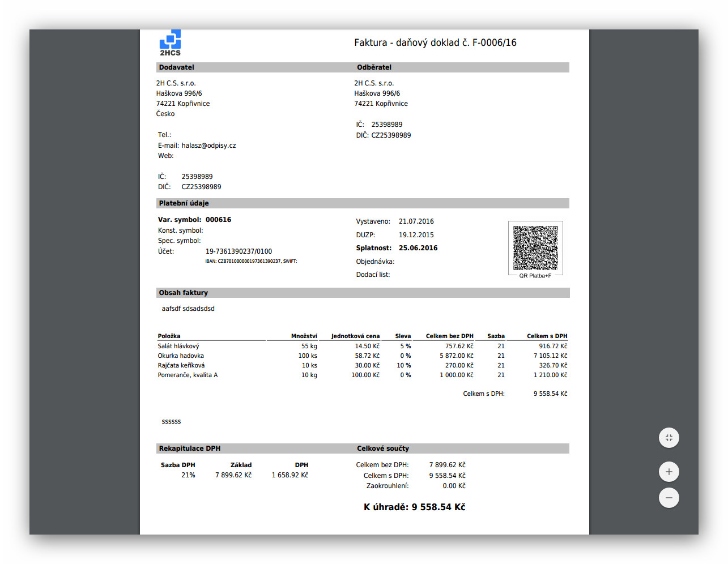Select the Dodavatel section header
Image resolution: width=728 pixels, height=564 pixels.
[176, 67]
